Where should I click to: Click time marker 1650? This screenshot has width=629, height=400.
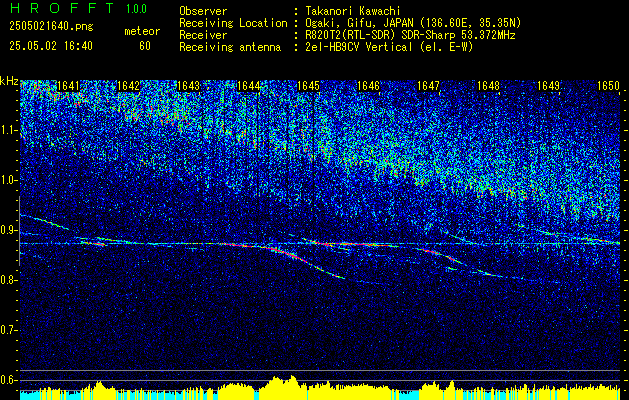coord(609,86)
